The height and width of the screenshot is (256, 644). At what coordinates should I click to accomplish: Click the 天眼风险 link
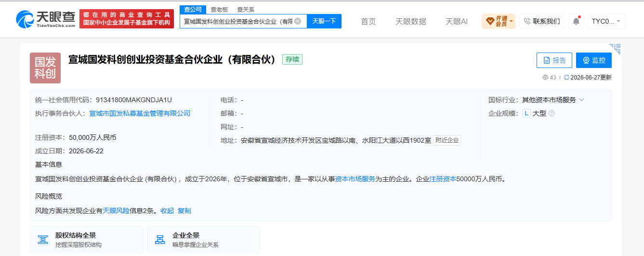coord(116,211)
